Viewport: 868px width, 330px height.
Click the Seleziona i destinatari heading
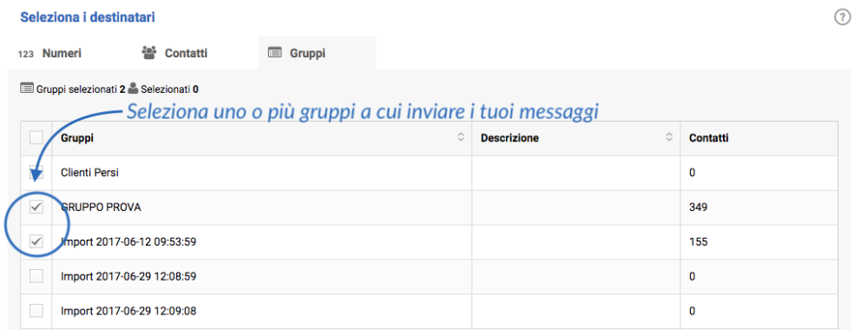pyautogui.click(x=88, y=17)
